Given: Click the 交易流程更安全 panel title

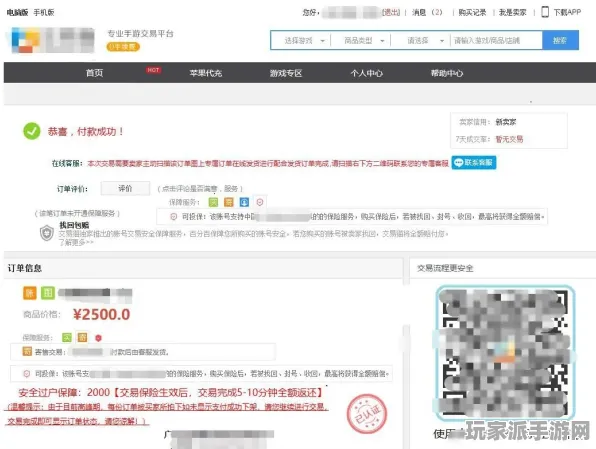Looking at the screenshot, I should click(445, 268).
